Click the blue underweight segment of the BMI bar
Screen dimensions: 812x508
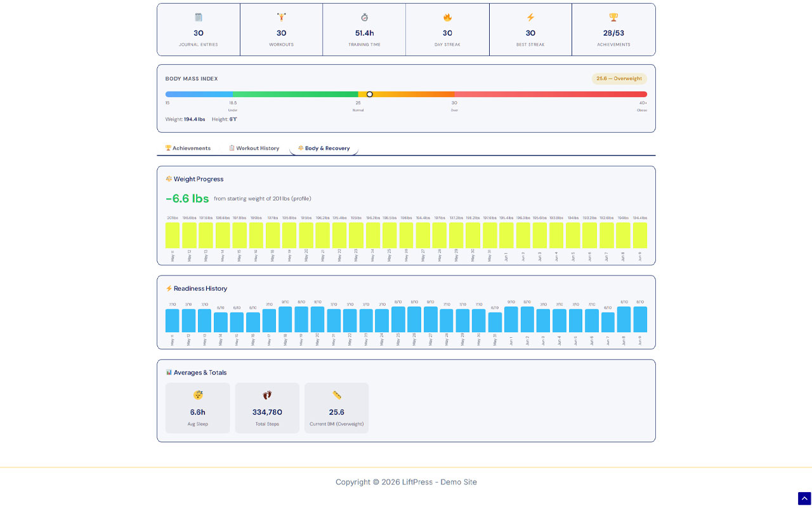199,95
